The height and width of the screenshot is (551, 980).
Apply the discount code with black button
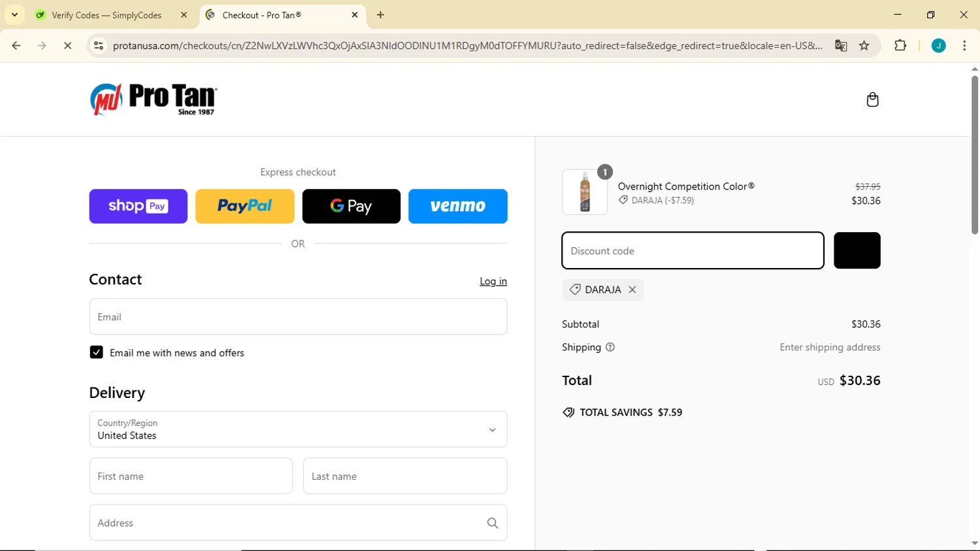tap(857, 250)
